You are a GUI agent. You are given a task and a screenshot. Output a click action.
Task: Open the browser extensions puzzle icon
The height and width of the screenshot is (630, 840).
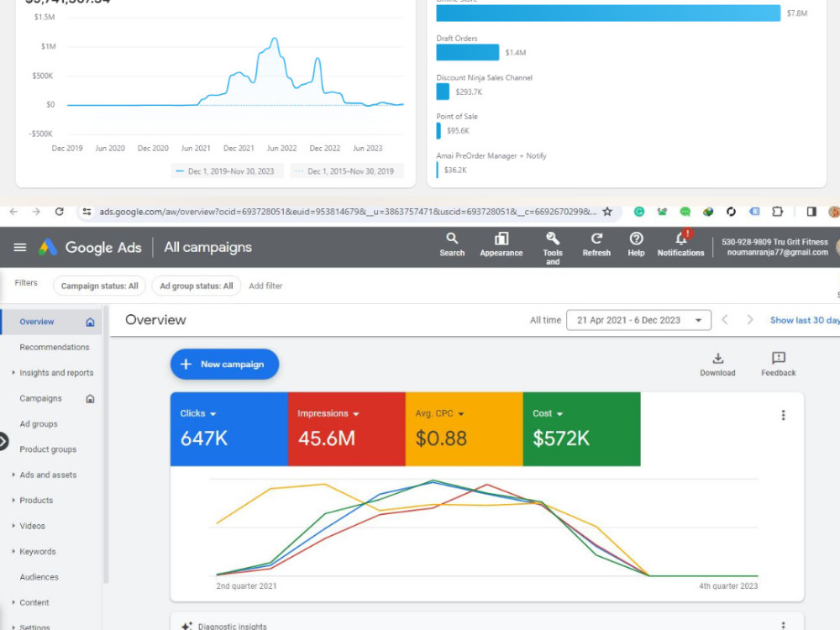coord(777,212)
